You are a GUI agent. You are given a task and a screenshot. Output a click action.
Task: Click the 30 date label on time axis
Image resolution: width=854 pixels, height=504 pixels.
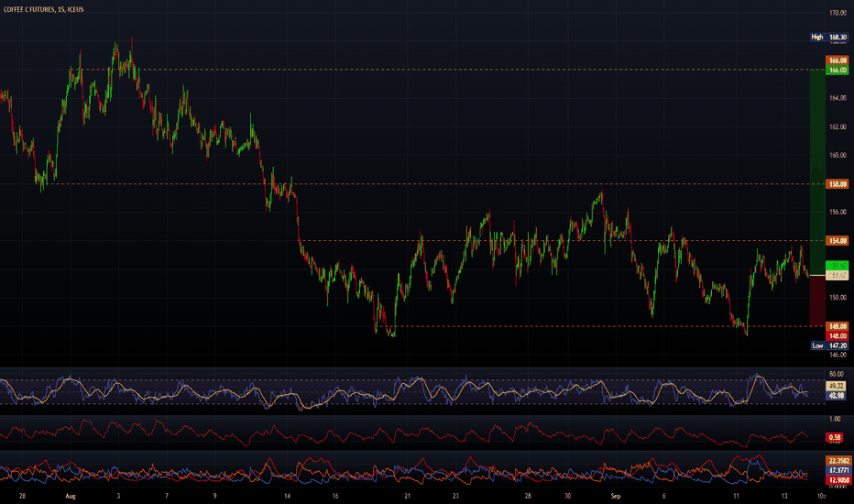click(567, 496)
